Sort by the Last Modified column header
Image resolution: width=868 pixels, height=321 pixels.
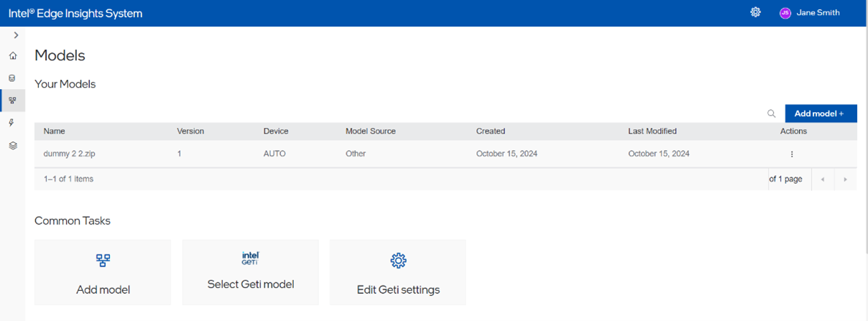tap(652, 131)
